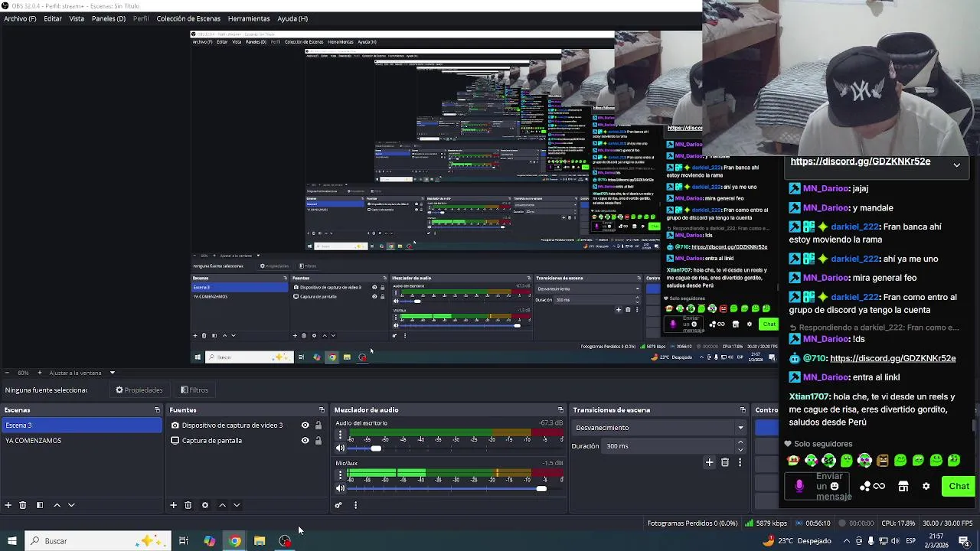Undock the Escenas panel
The height and width of the screenshot is (551, 980).
(x=157, y=410)
